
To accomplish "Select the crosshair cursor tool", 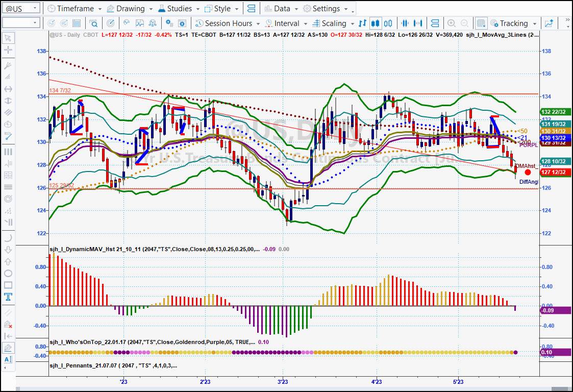I will [x=8, y=50].
